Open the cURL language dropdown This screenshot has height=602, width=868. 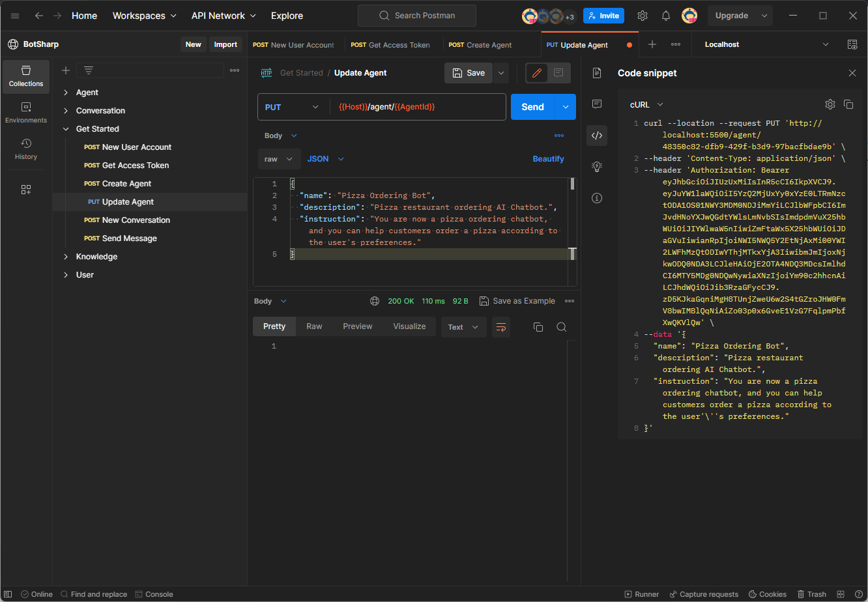[x=646, y=104]
